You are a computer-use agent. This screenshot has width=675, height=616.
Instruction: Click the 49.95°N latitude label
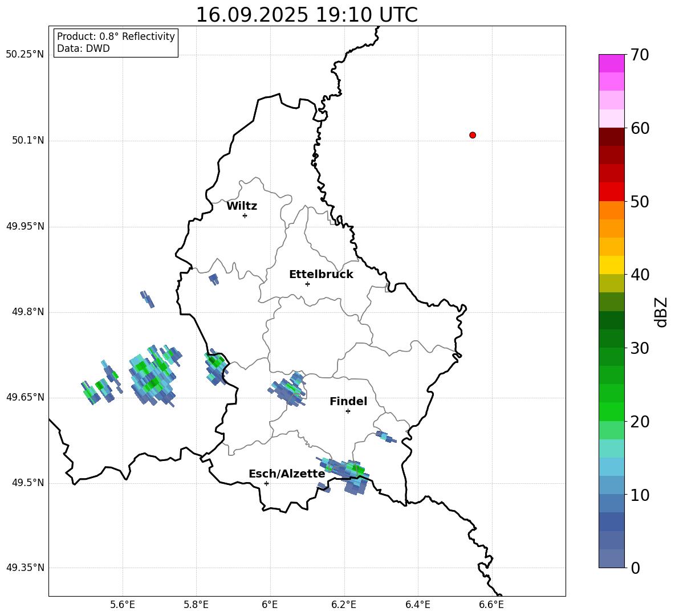[25, 226]
